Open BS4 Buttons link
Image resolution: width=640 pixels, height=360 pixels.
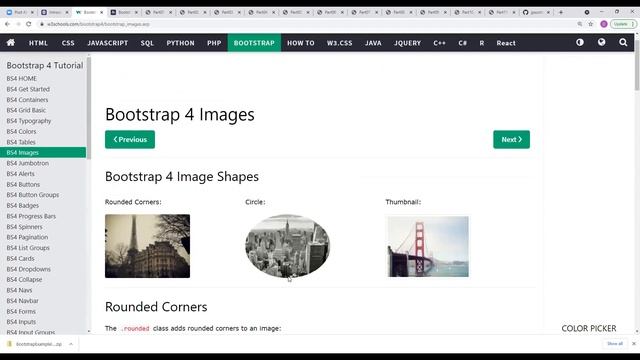[x=23, y=184]
